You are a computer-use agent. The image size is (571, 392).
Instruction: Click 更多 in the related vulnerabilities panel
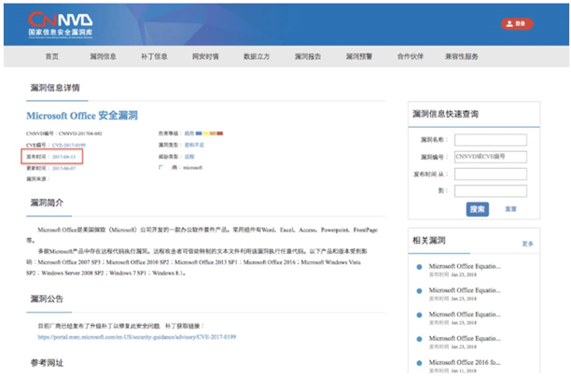coord(528,243)
